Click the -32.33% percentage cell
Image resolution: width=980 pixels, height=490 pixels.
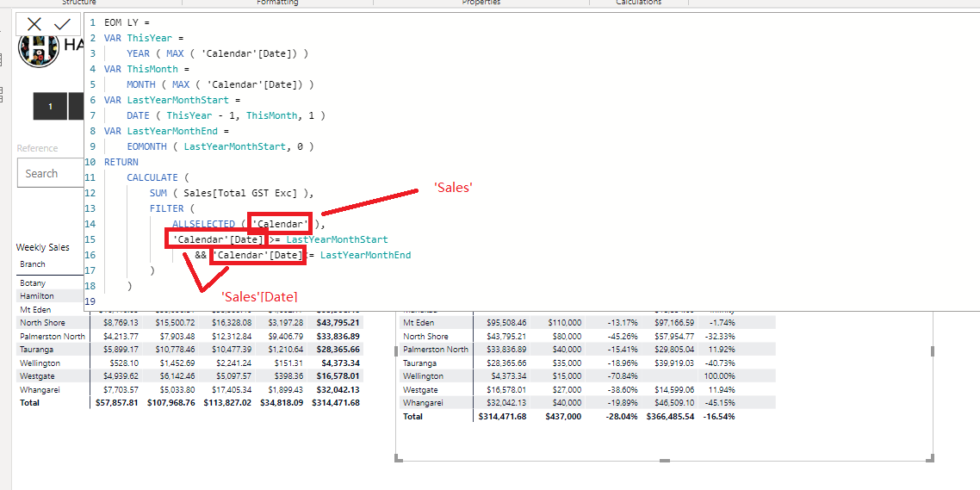pyautogui.click(x=719, y=336)
